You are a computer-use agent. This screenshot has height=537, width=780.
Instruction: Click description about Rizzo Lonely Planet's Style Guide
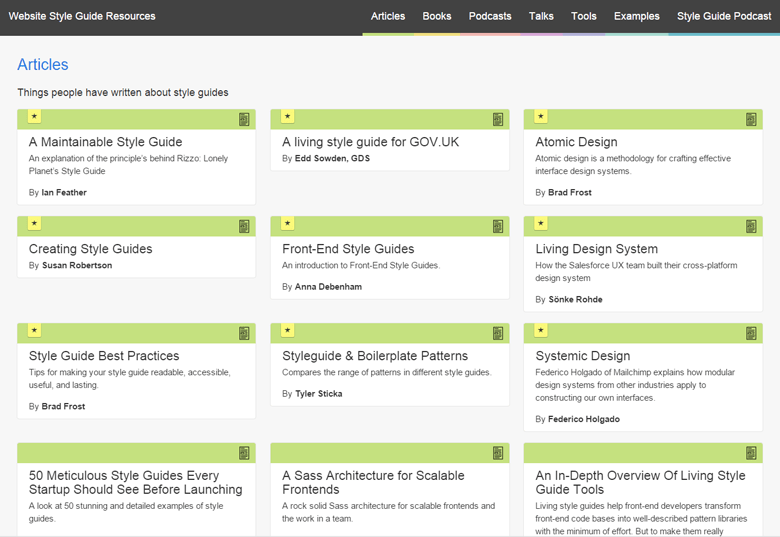(x=128, y=165)
